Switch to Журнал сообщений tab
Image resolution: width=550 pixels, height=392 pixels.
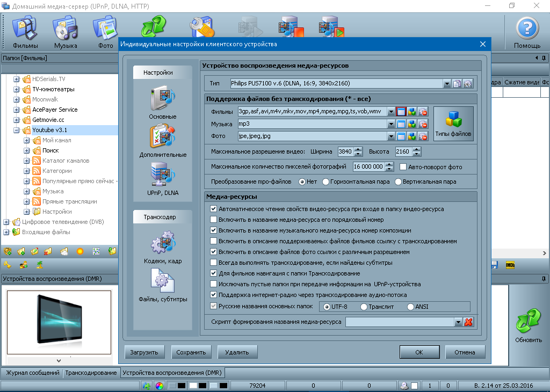(x=31, y=373)
